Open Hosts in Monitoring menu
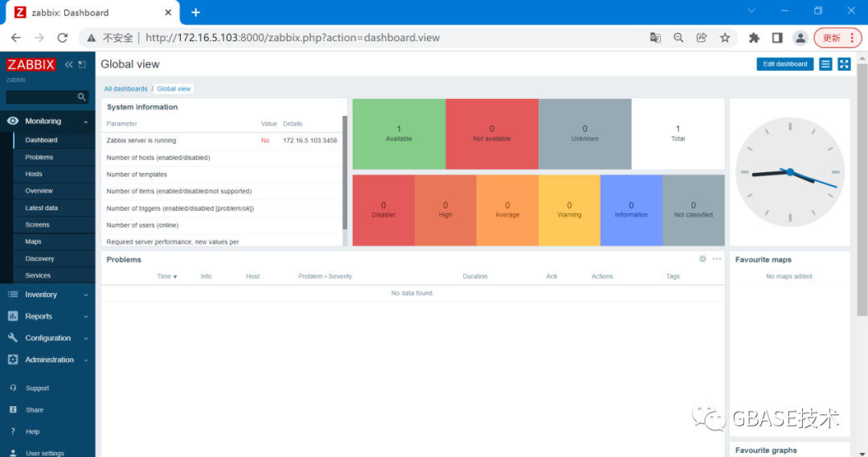The height and width of the screenshot is (457, 868). point(55,173)
